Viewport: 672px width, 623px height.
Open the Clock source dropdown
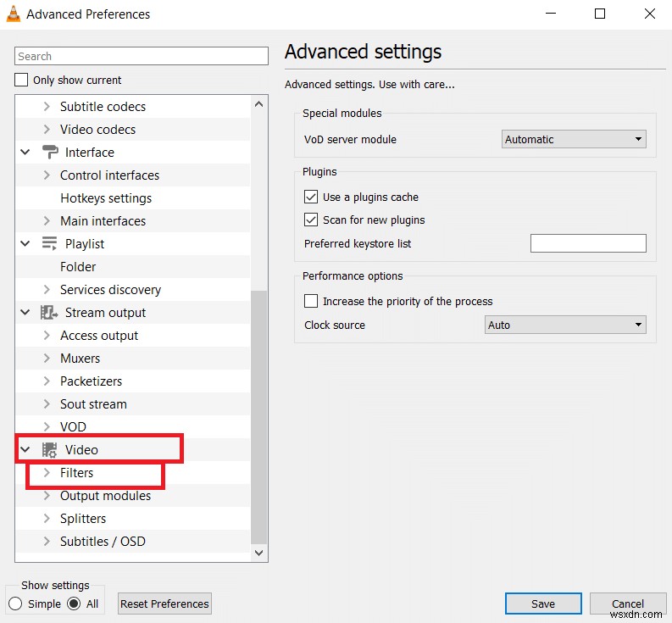coord(565,325)
